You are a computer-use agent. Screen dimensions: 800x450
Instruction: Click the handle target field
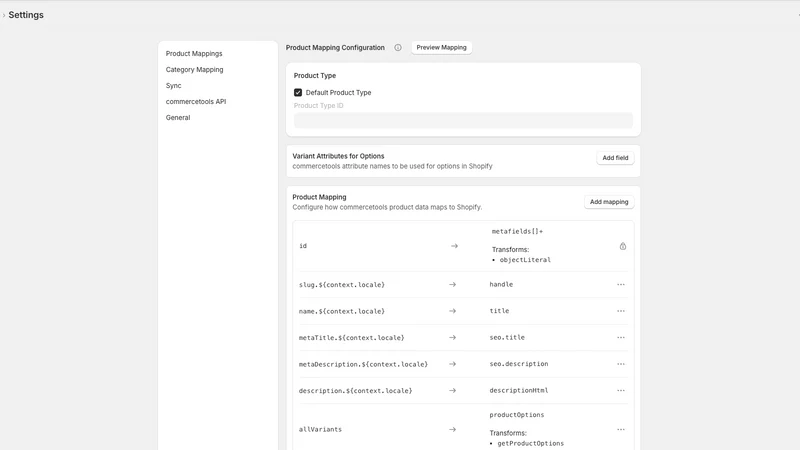tap(501, 285)
